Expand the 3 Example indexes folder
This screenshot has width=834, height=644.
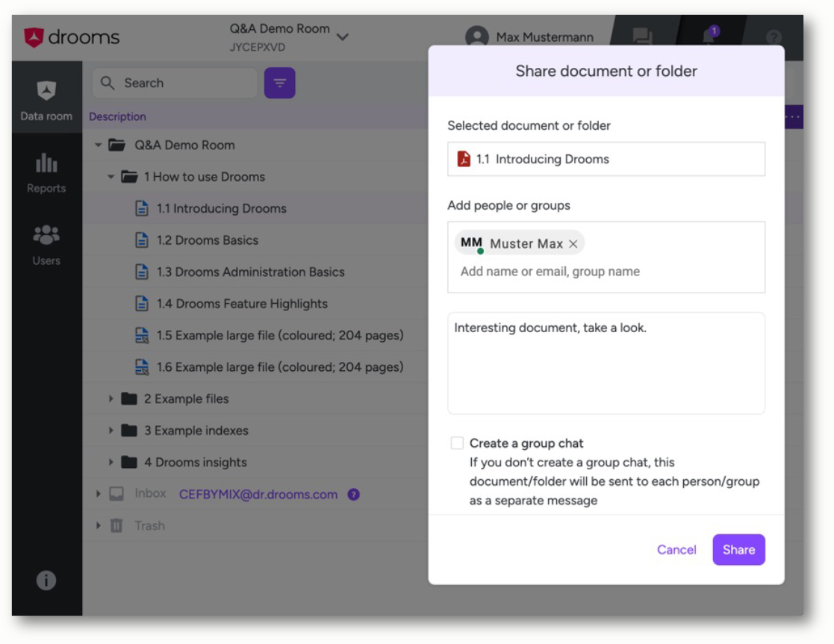pyautogui.click(x=111, y=431)
